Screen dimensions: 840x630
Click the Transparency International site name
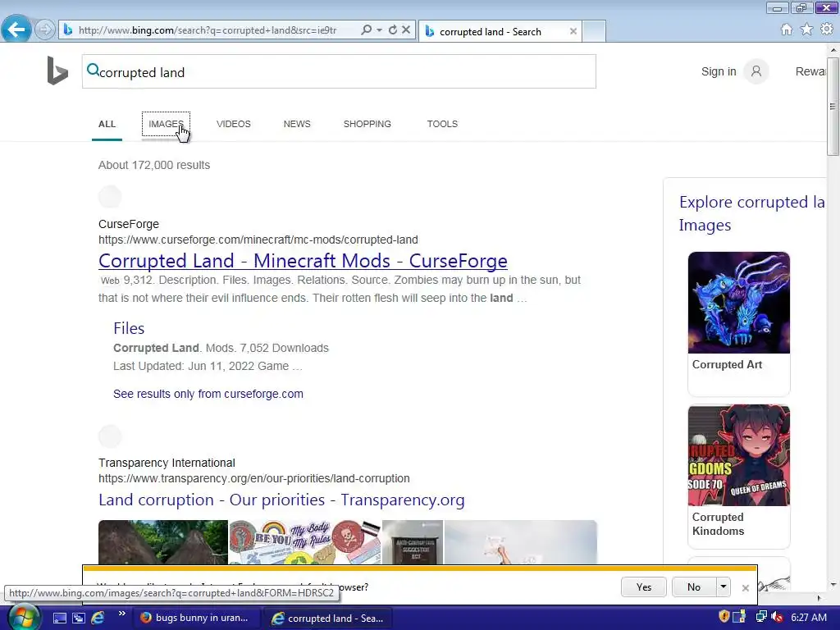point(167,463)
